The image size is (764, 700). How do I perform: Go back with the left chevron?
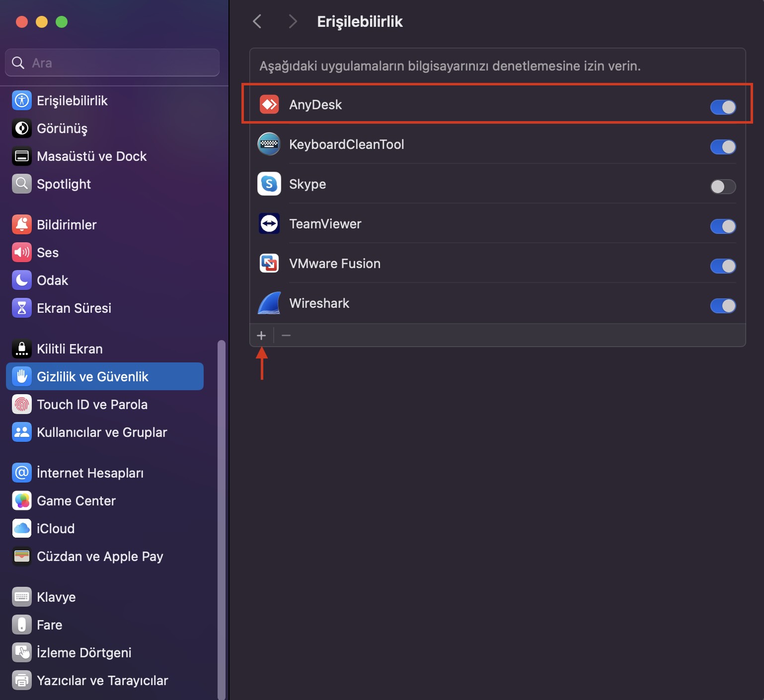pos(257,21)
